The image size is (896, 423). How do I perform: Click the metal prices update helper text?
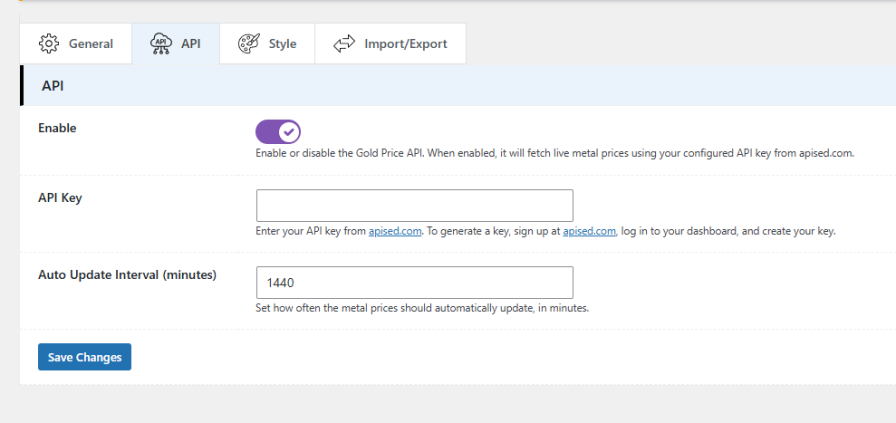click(422, 308)
